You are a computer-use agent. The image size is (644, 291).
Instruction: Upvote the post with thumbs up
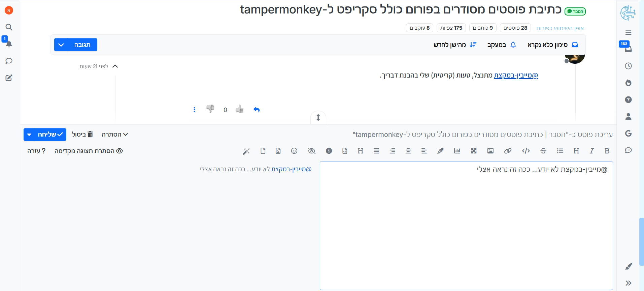click(240, 109)
